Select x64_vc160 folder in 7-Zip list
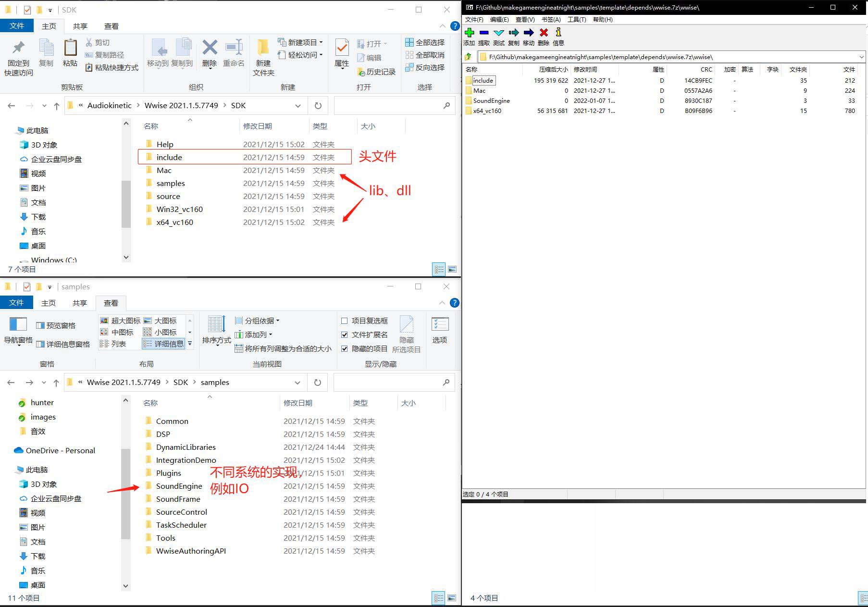This screenshot has width=868, height=607. tap(487, 111)
